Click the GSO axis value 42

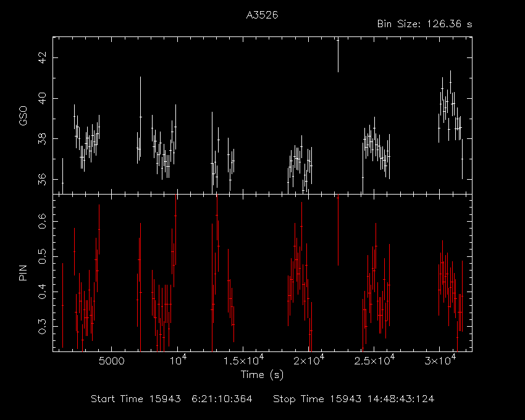point(43,58)
